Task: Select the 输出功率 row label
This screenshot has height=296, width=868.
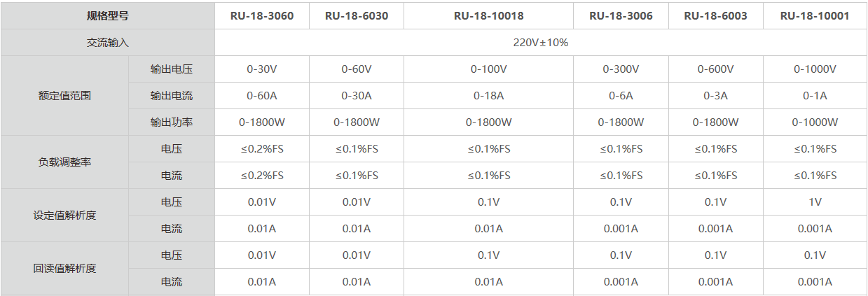Action: point(172,122)
